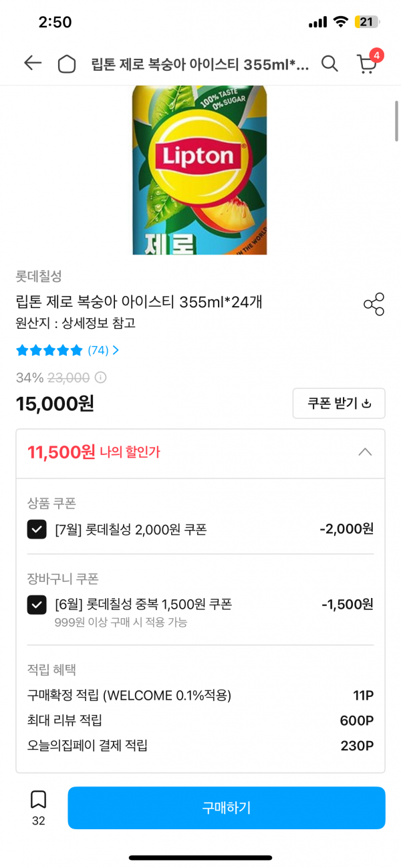Tap the Lipton product image
The height and width of the screenshot is (868, 401).
pyautogui.click(x=200, y=170)
